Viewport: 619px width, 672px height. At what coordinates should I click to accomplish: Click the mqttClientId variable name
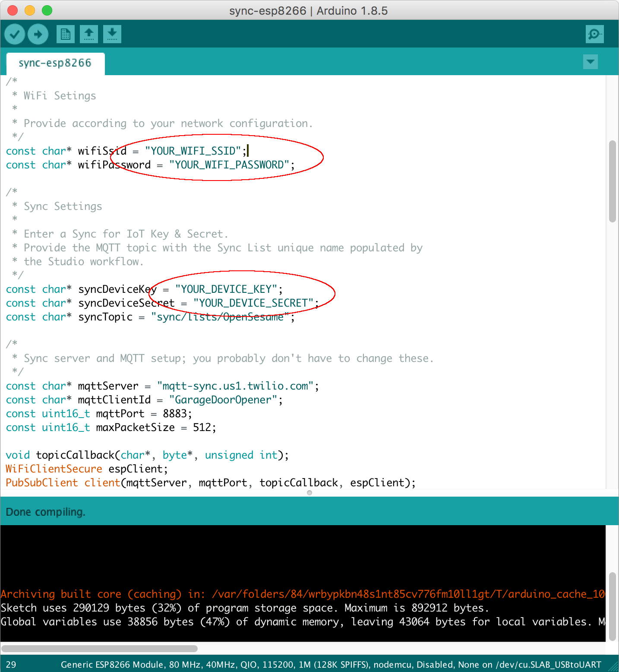coord(114,400)
